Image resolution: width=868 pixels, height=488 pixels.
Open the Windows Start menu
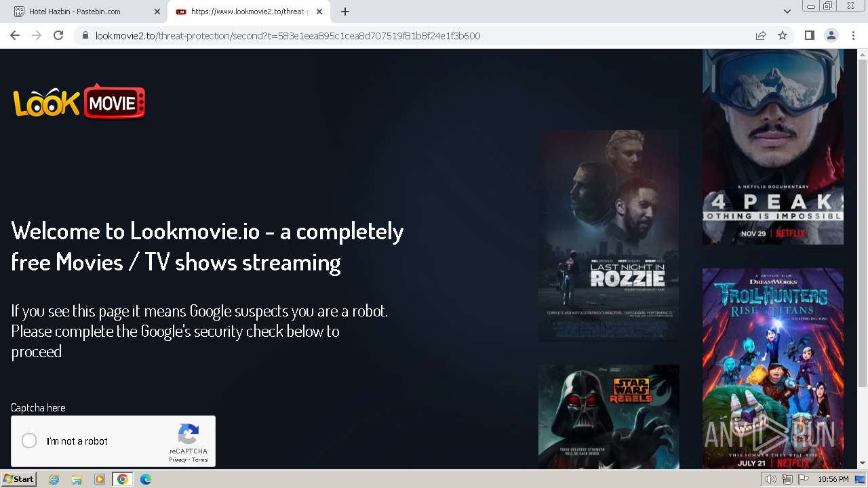pyautogui.click(x=18, y=479)
